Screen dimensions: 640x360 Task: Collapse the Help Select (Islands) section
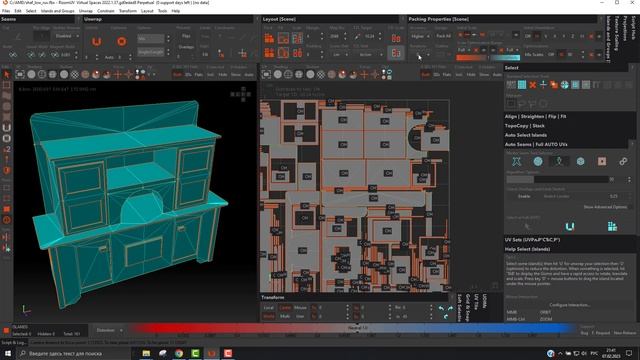click(x=527, y=249)
